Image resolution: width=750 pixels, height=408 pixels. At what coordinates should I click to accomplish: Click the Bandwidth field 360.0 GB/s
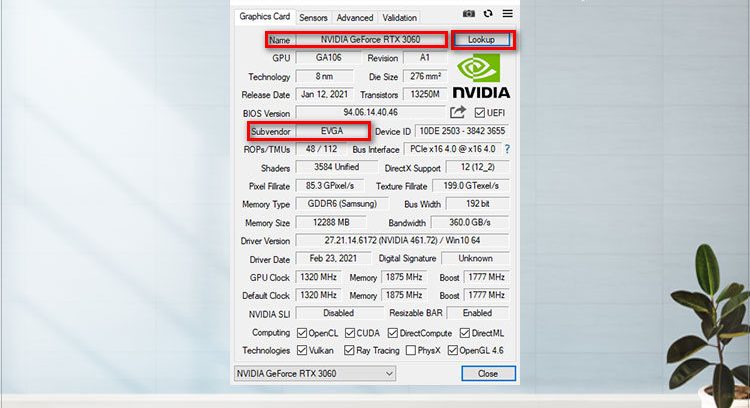coord(470,222)
